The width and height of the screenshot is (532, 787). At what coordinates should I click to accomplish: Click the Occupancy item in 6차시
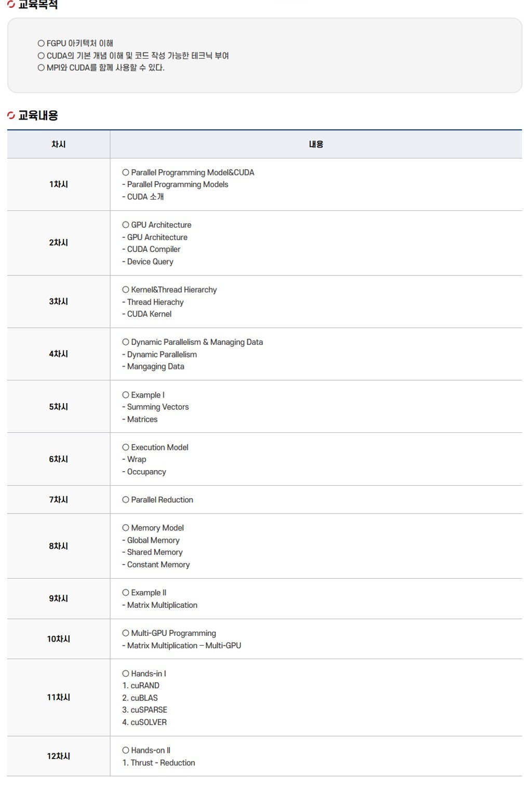(147, 472)
